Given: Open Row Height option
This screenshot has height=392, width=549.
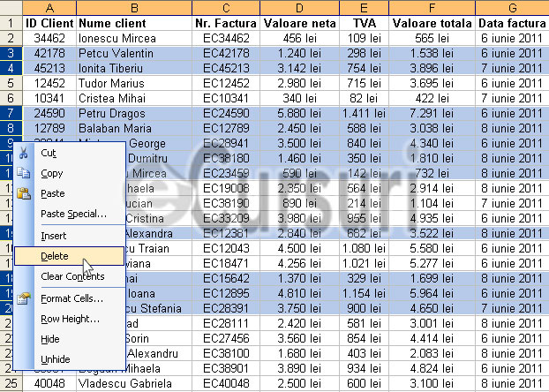Looking at the screenshot, I should tap(70, 319).
